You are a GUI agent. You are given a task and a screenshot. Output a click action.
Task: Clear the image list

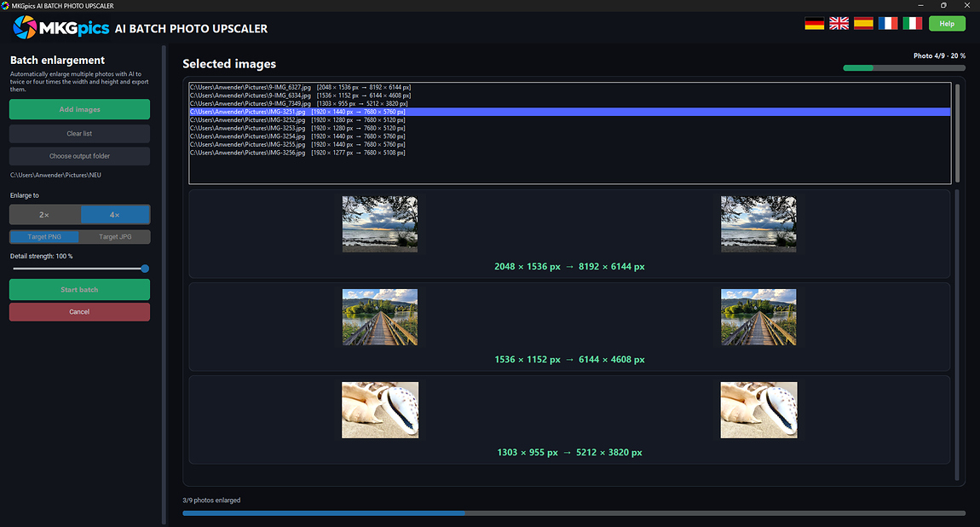(79, 134)
